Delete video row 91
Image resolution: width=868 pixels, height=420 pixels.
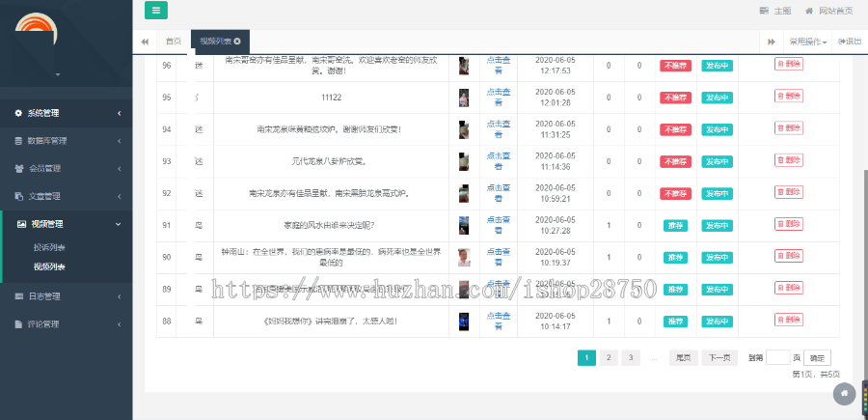789,224
